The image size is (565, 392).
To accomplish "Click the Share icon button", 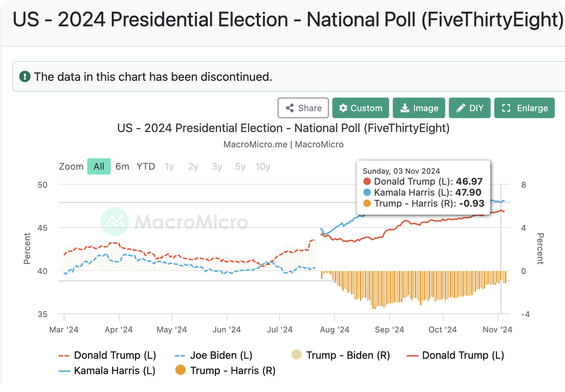I will (303, 108).
